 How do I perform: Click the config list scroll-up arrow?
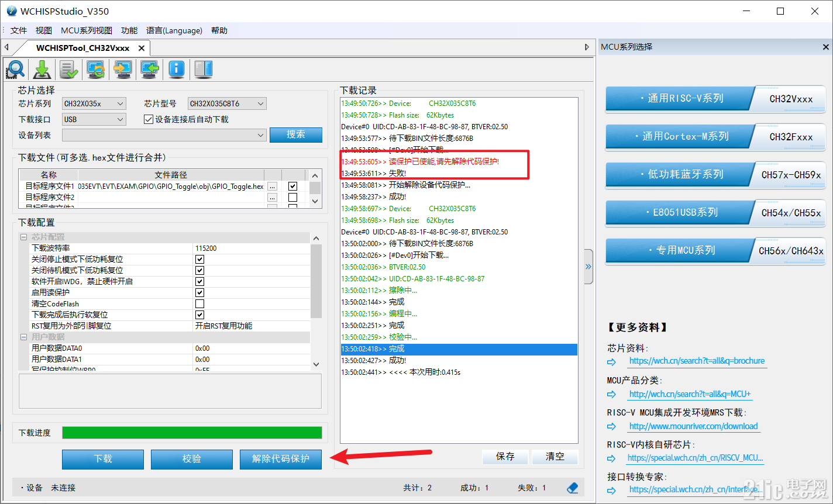[316, 238]
